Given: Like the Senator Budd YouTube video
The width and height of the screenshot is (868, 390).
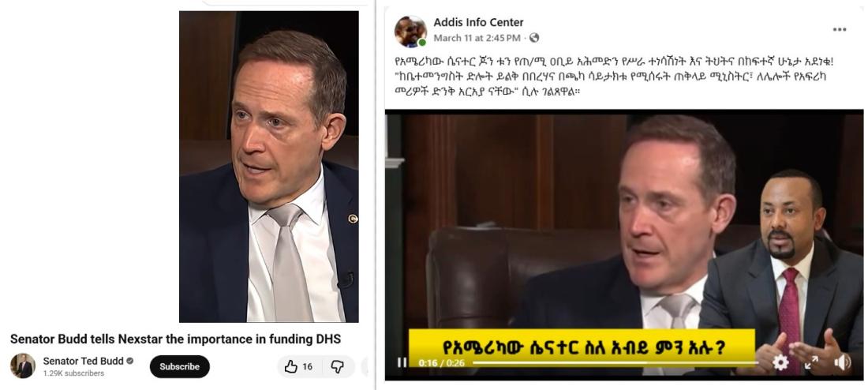Looking at the screenshot, I should [298, 366].
